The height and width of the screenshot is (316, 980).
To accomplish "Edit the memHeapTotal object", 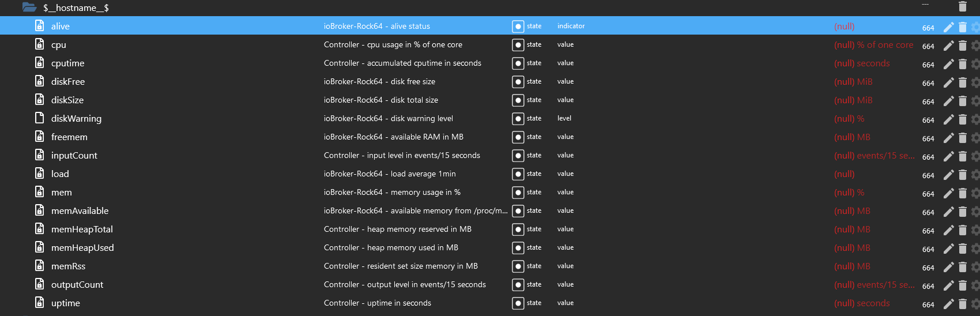I will point(948,230).
